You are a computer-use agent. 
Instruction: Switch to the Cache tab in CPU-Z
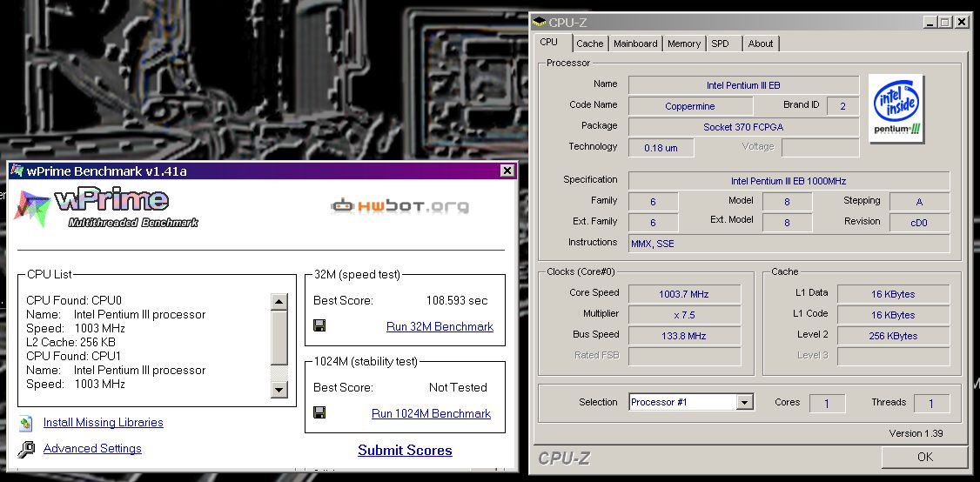[590, 44]
